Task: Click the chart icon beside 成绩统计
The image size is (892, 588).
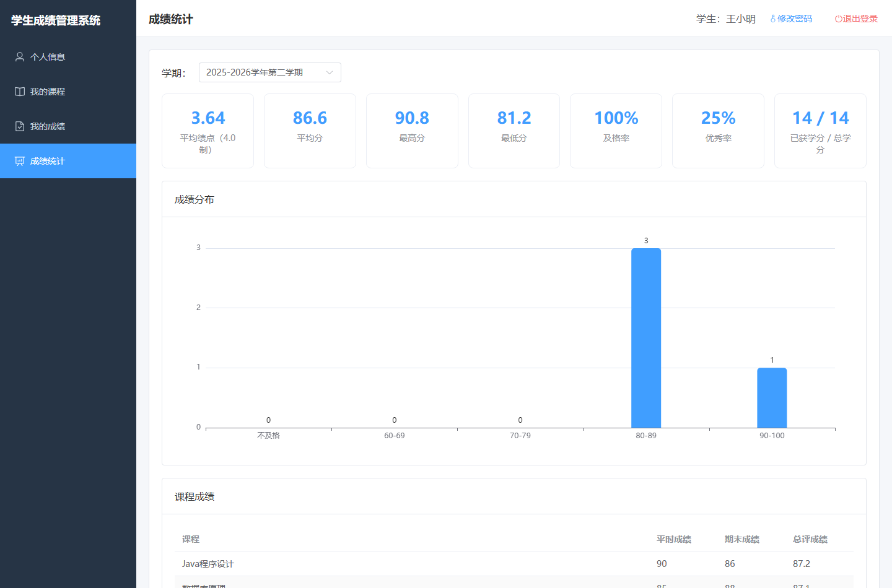Action: tap(20, 161)
